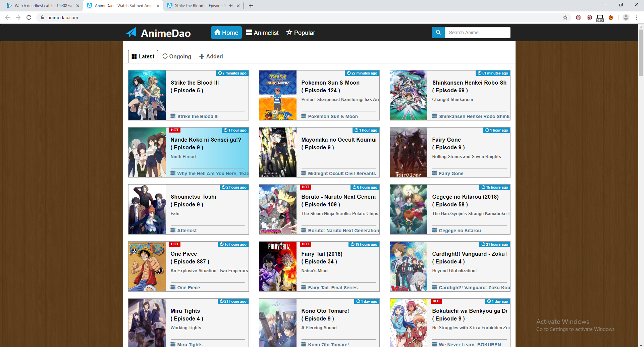Click the Search Anime input field

point(477,33)
